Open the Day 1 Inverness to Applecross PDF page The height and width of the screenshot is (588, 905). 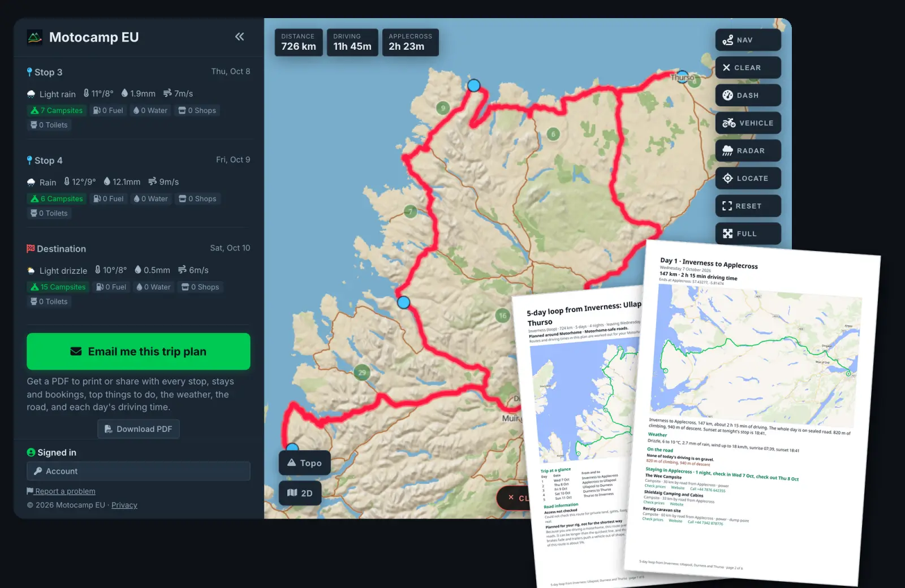(x=752, y=413)
